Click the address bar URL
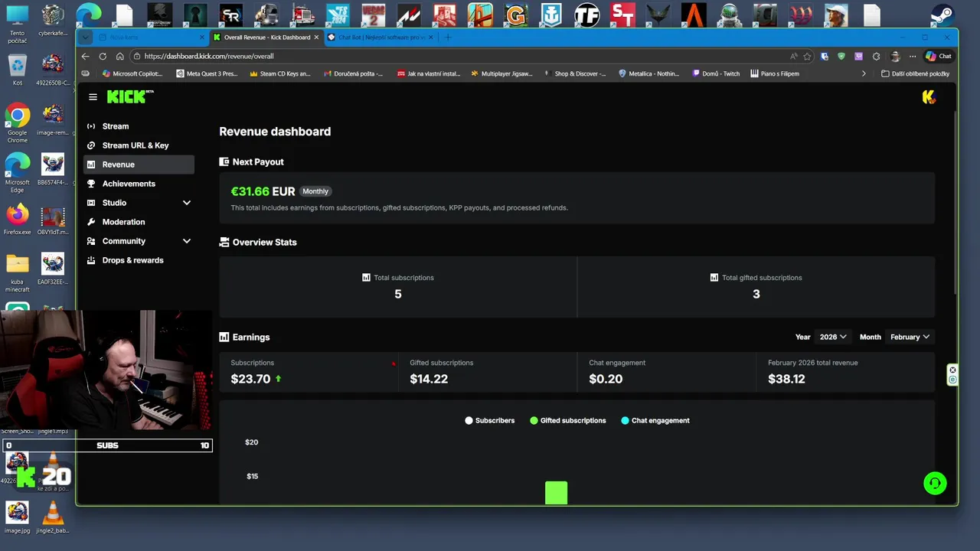 tap(209, 56)
